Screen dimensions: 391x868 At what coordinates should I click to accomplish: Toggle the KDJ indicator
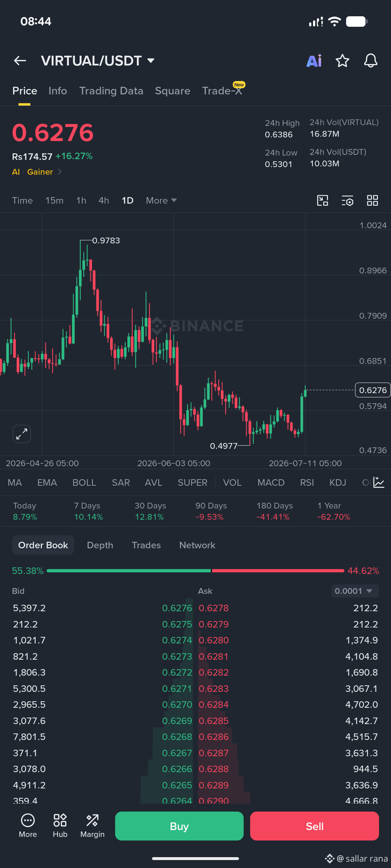tap(338, 482)
